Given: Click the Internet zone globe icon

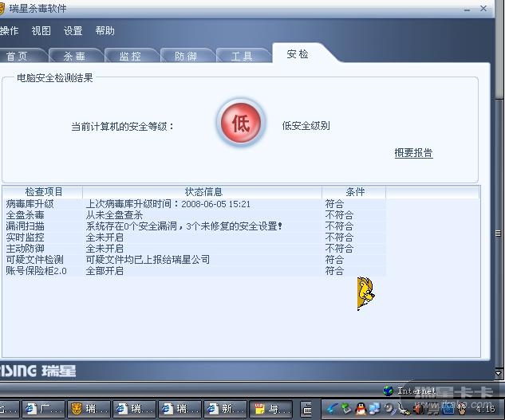Looking at the screenshot, I should [x=388, y=391].
